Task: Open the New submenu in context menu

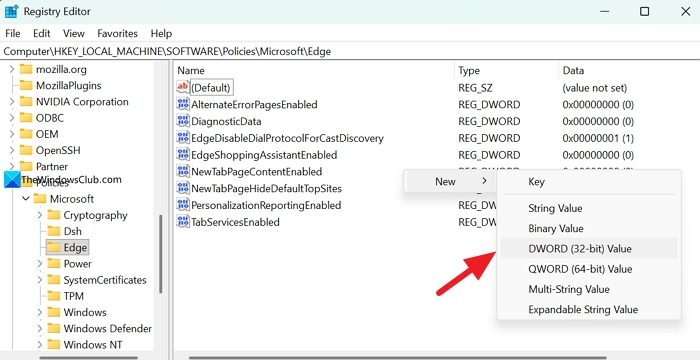Action: coord(450,181)
